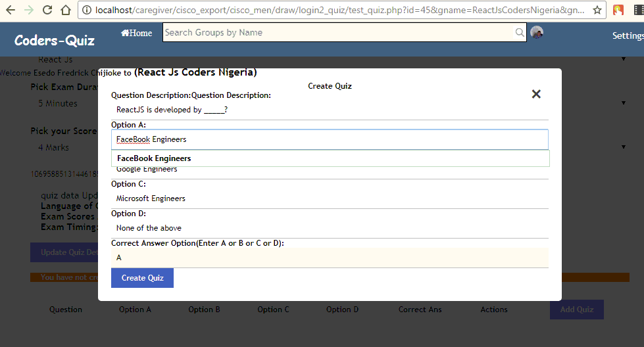Go forward in the browser
Screen dimensions: 644x347
coord(29,10)
